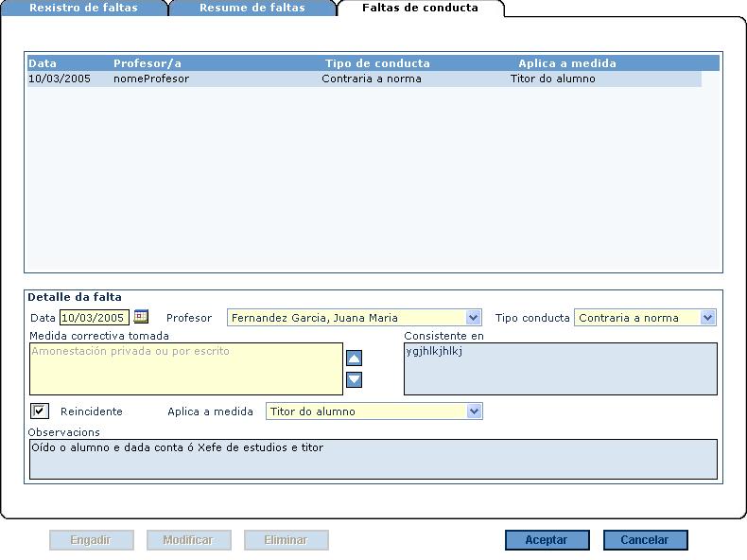Click the Engadir button

point(91,540)
